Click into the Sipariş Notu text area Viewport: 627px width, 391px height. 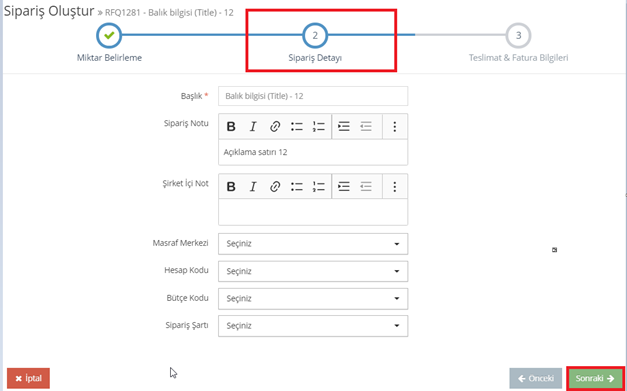(x=313, y=152)
